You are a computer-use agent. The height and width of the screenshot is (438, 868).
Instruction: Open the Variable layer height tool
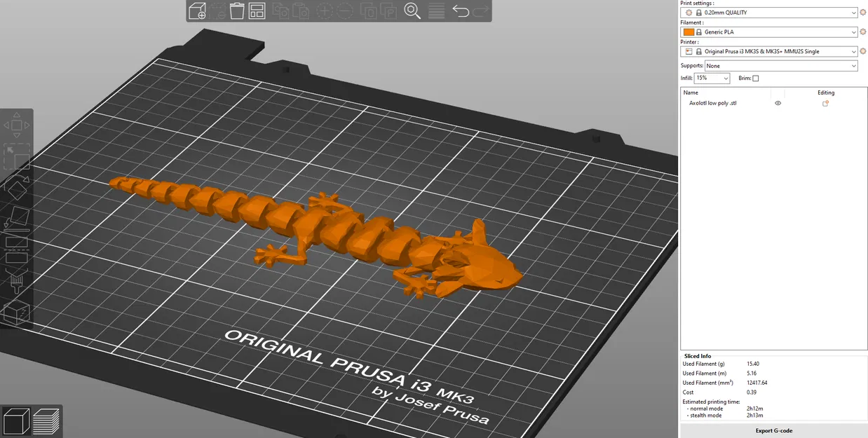[x=436, y=11]
